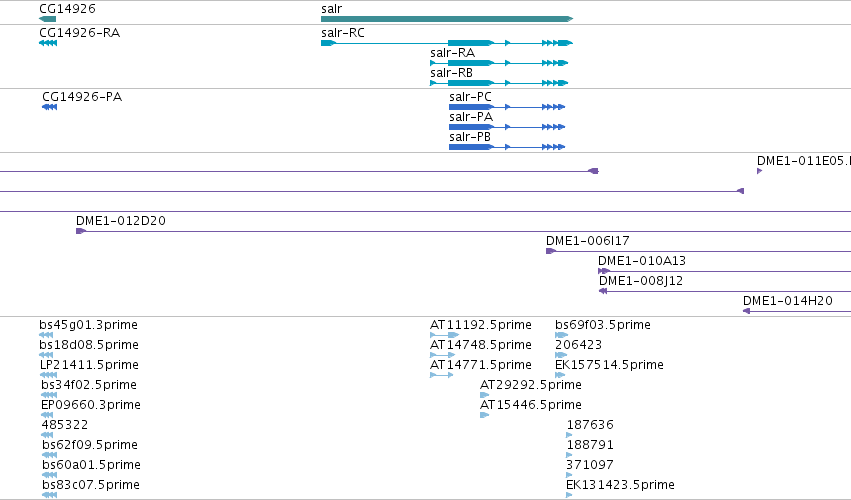851x500 pixels.
Task: Click EST bs34f02.5prime
Action: pyautogui.click(x=89, y=385)
